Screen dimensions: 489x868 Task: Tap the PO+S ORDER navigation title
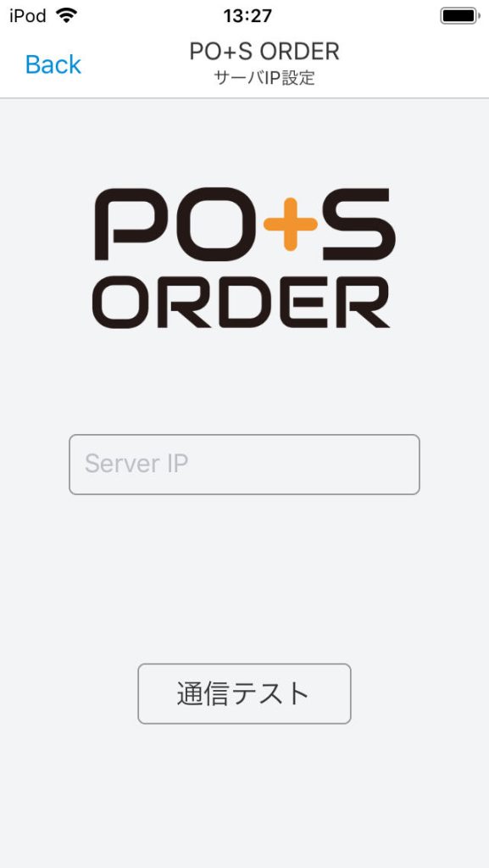coord(264,52)
